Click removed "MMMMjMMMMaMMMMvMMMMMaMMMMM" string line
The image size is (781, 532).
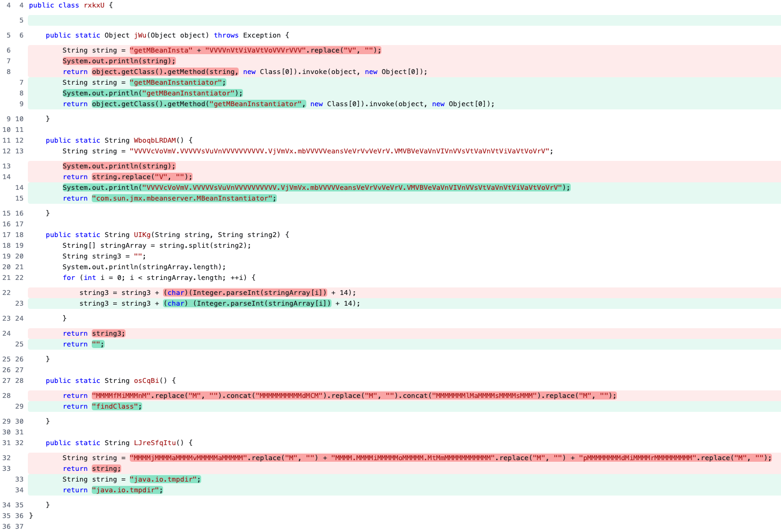[x=417, y=458]
